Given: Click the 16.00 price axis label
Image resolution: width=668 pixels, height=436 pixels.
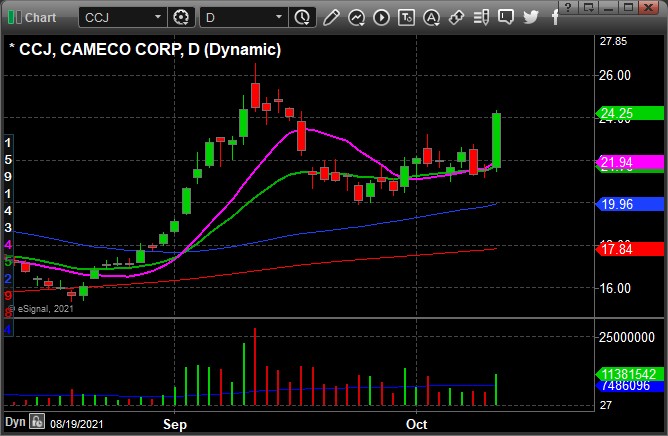Looking at the screenshot, I should 615,289.
